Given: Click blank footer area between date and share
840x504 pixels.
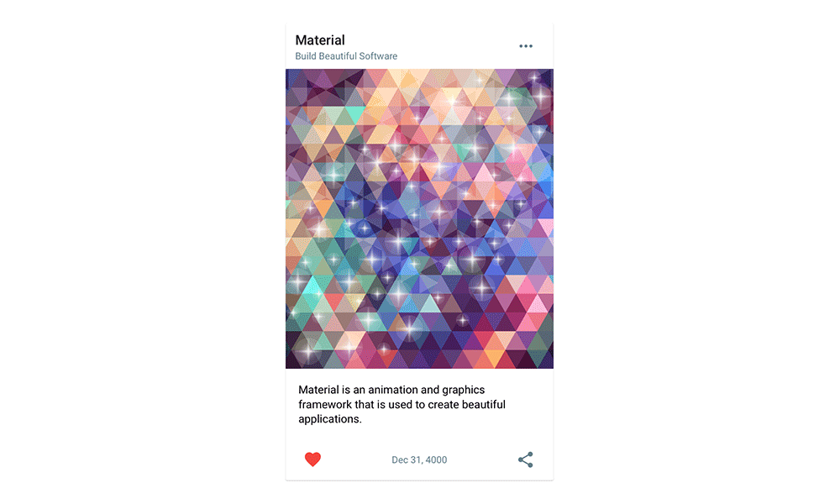Looking at the screenshot, I should click(482, 459).
